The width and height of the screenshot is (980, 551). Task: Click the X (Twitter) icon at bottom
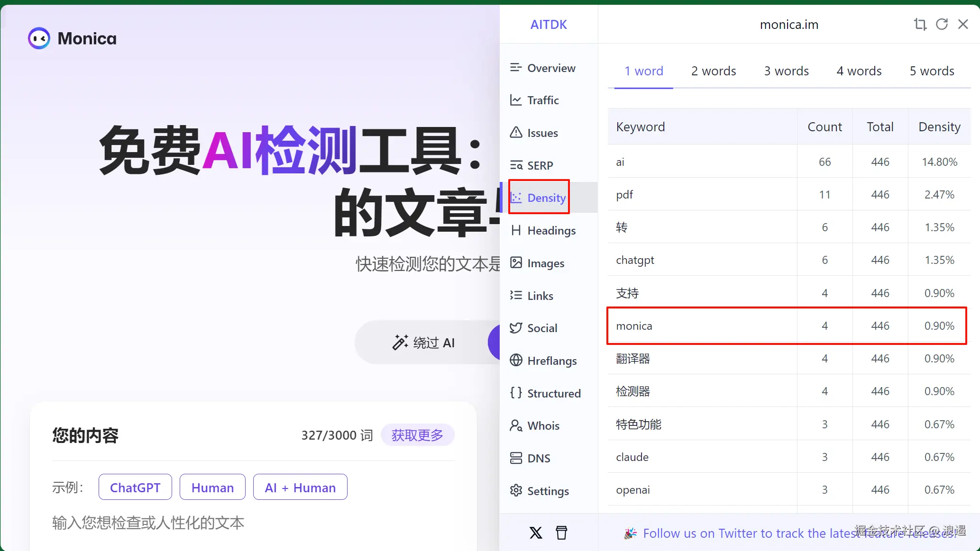click(x=536, y=533)
